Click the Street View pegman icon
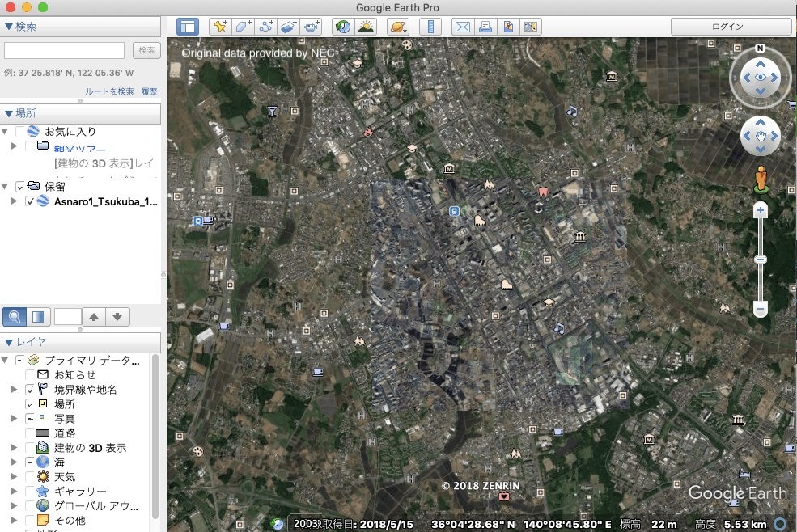 761,179
